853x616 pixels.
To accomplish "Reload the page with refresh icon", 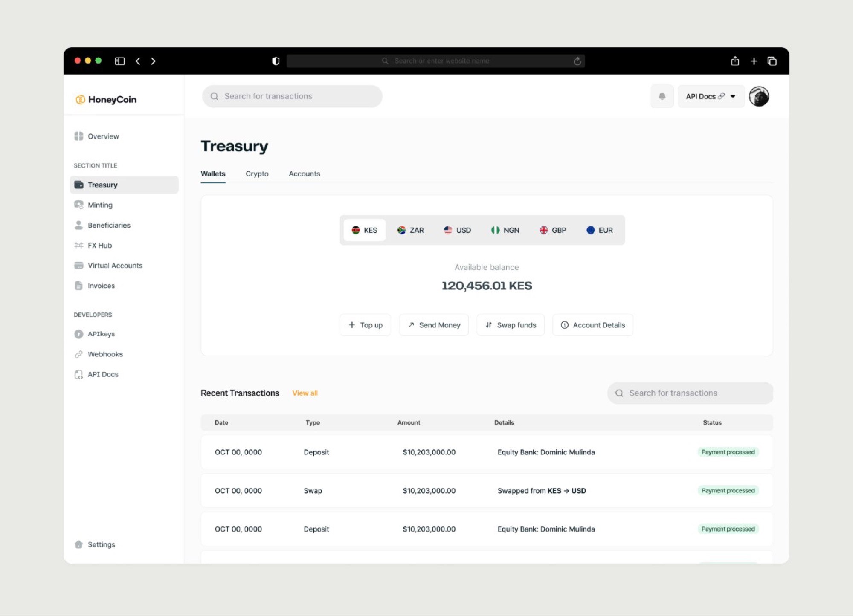I will tap(577, 61).
